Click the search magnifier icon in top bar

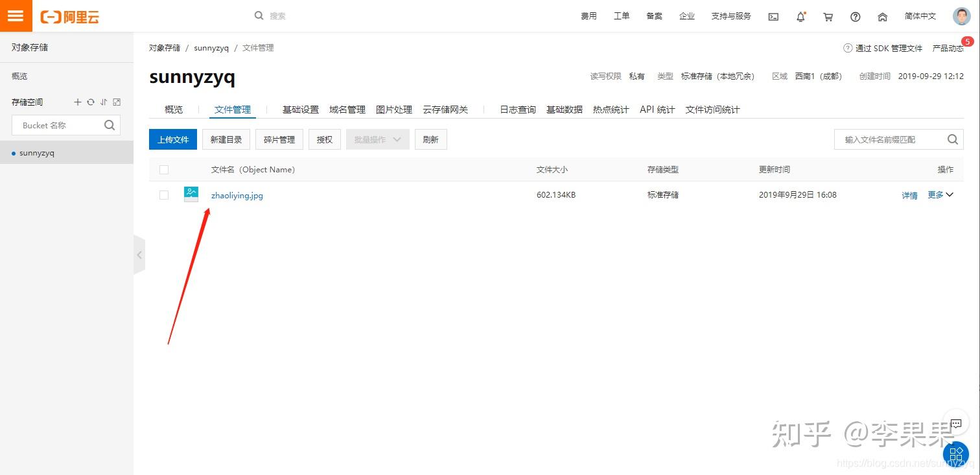[259, 16]
